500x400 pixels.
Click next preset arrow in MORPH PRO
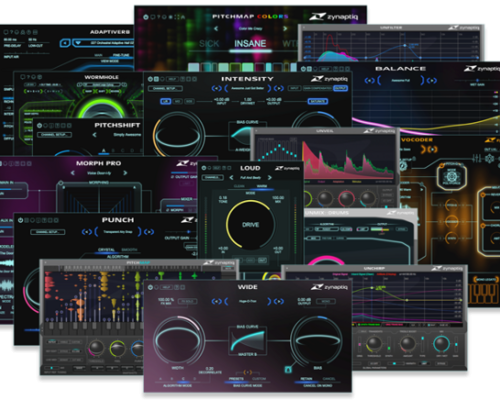[x=125, y=173]
